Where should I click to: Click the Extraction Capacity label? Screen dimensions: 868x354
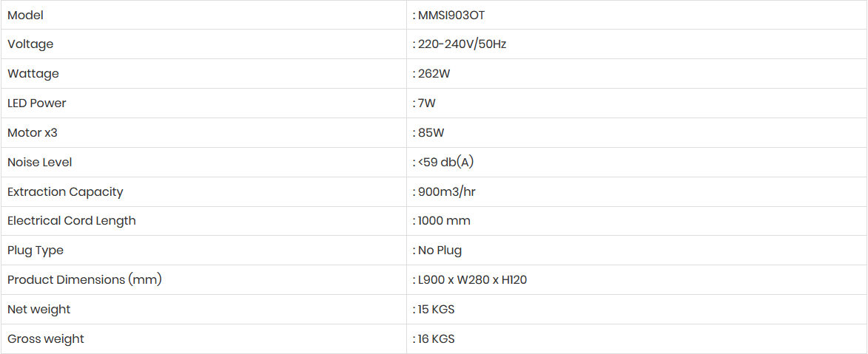[x=65, y=192]
